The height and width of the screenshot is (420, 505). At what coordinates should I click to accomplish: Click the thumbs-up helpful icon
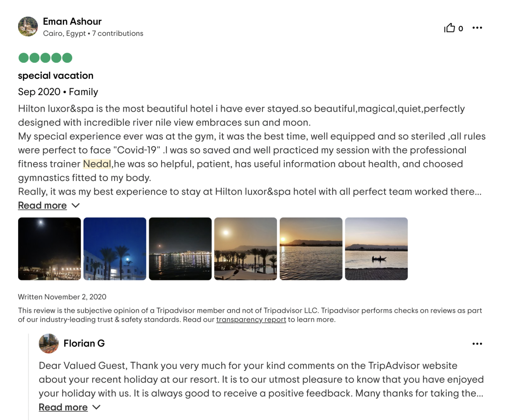(x=449, y=28)
